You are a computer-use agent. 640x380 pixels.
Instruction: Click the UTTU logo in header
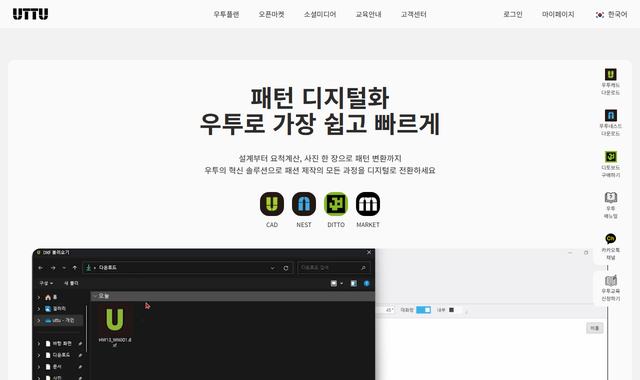[x=30, y=14]
